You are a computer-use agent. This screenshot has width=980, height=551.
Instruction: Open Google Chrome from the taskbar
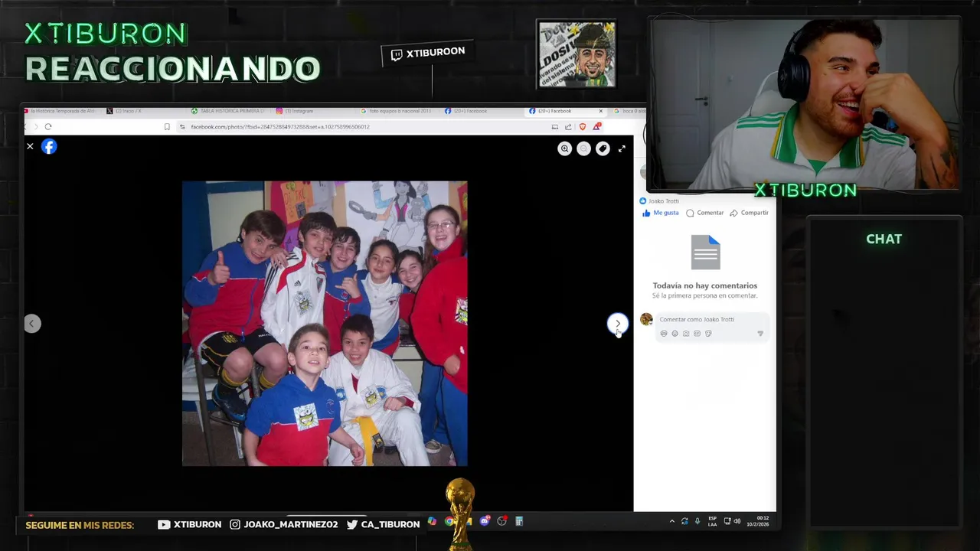point(449,521)
